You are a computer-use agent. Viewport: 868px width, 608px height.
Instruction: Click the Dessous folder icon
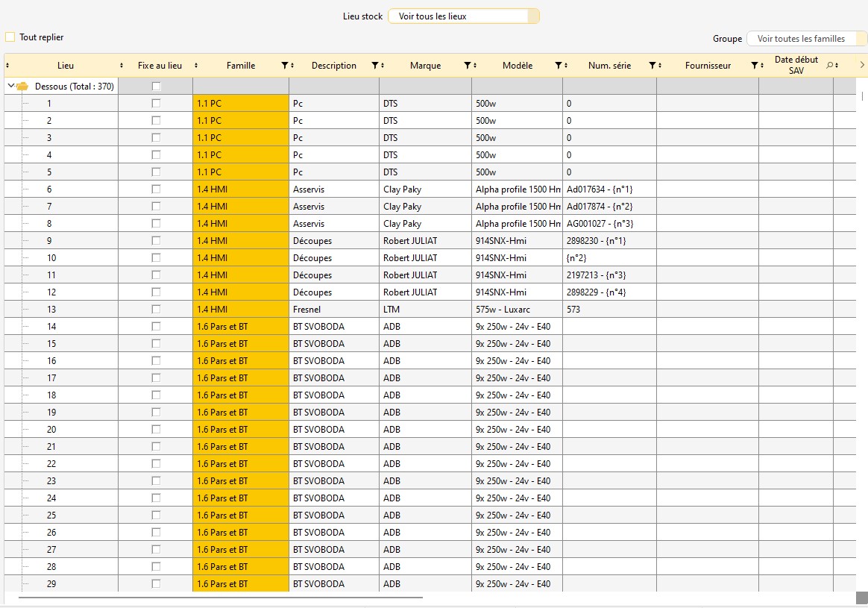click(22, 87)
